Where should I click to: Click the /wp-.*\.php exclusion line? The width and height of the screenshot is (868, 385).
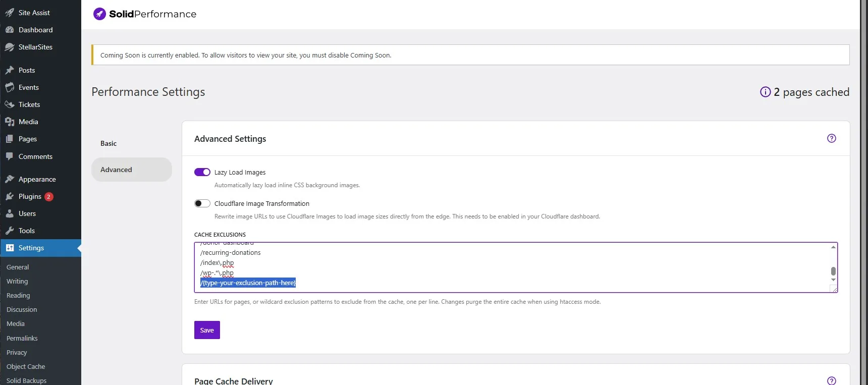217,272
